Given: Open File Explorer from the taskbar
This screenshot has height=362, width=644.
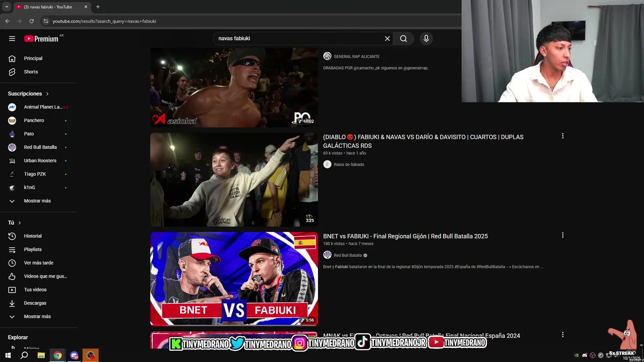Looking at the screenshot, I should [41, 355].
